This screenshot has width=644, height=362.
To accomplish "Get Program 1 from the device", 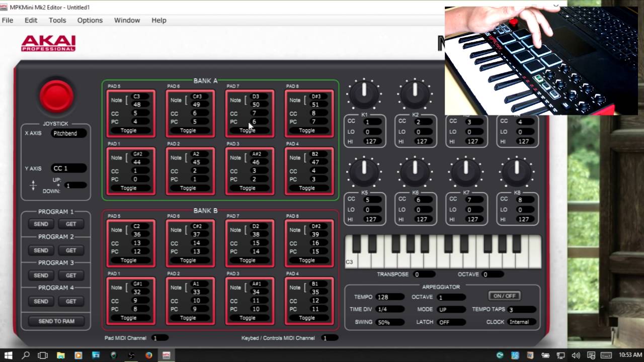I will point(71,224).
